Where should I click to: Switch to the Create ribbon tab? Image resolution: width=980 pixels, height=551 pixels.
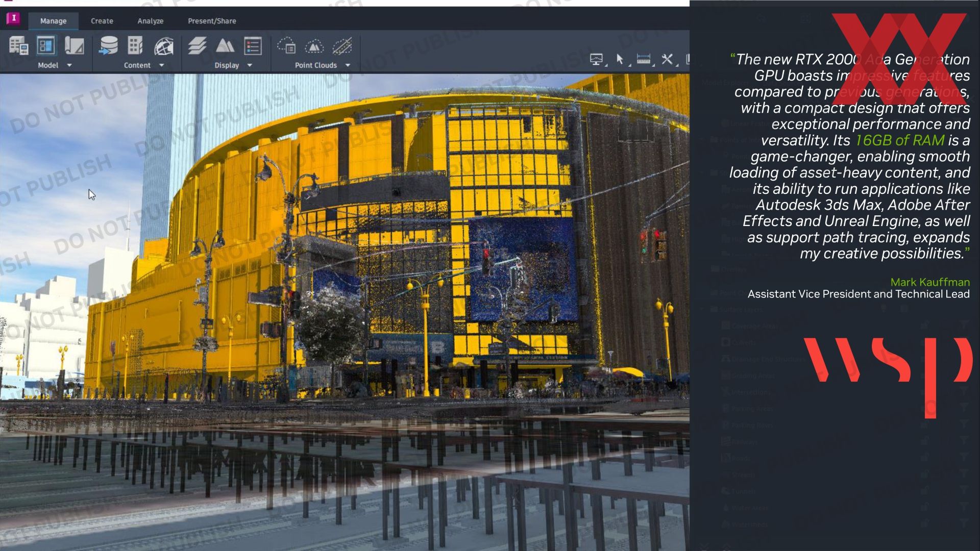coord(102,21)
